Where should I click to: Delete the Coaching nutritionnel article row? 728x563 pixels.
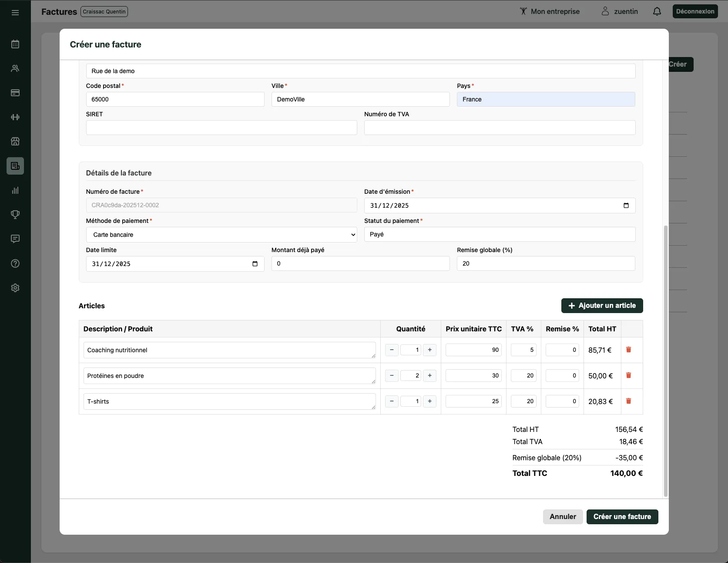628,350
